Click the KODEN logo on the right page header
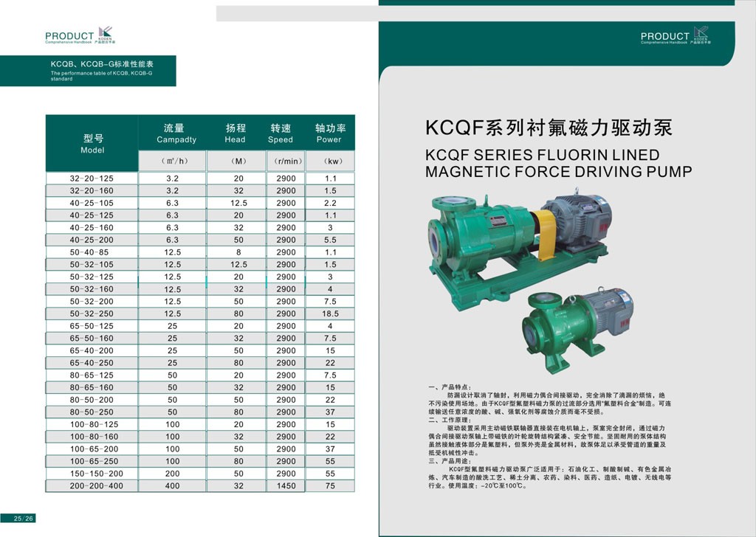The width and height of the screenshot is (756, 537). (701, 34)
